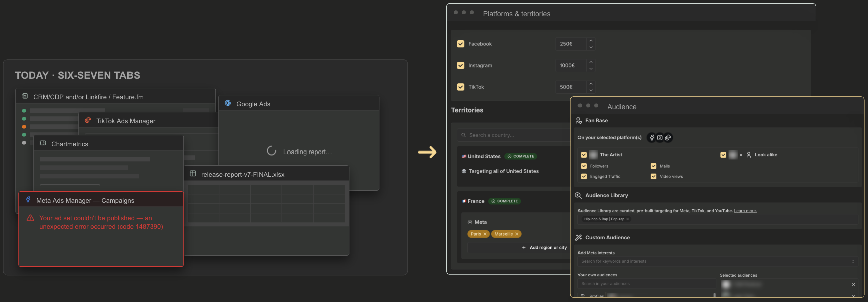Click the France flag icon
Image resolution: width=868 pixels, height=302 pixels.
[x=464, y=201]
